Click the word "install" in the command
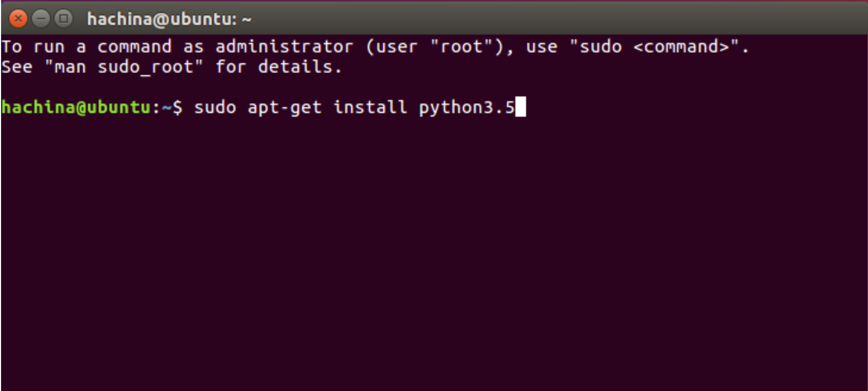 [370, 107]
